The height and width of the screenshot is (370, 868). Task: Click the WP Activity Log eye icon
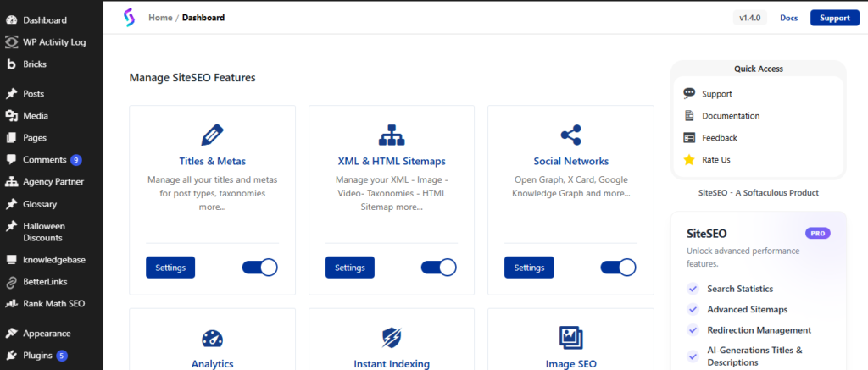11,42
